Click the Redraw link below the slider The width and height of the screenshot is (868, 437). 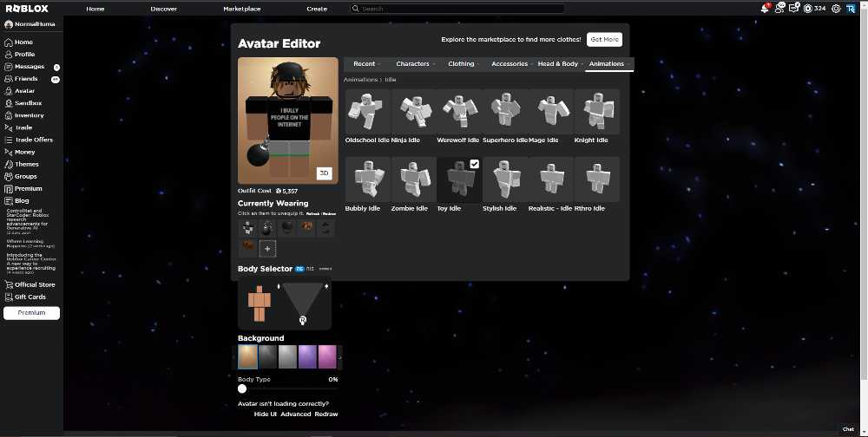tap(326, 414)
